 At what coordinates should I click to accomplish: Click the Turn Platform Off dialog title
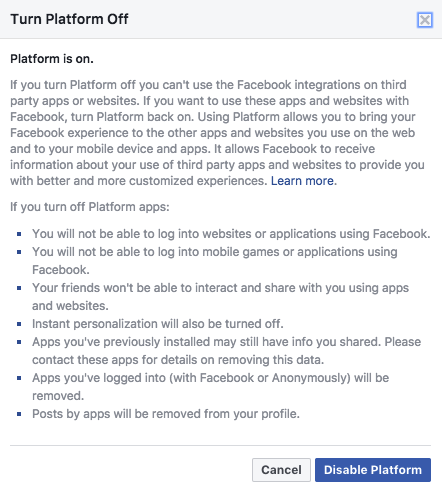pos(69,19)
